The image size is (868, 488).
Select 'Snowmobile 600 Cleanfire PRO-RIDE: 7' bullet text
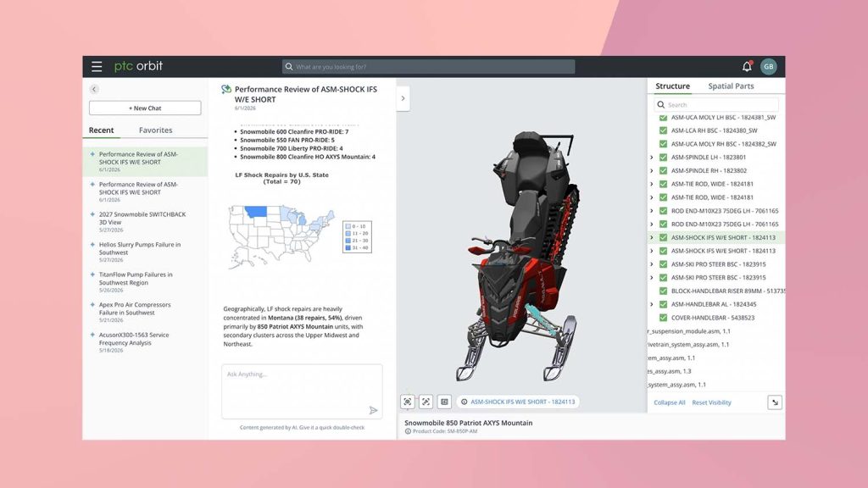[x=294, y=131]
